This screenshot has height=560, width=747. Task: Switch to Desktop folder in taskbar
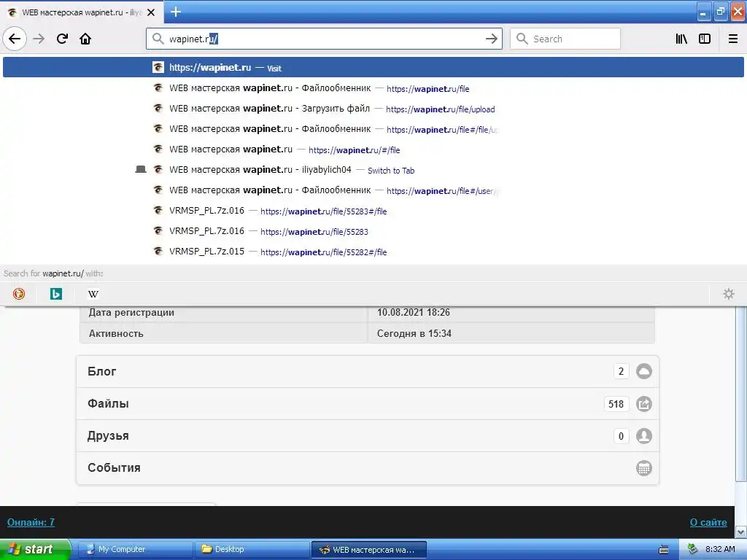tap(252, 549)
